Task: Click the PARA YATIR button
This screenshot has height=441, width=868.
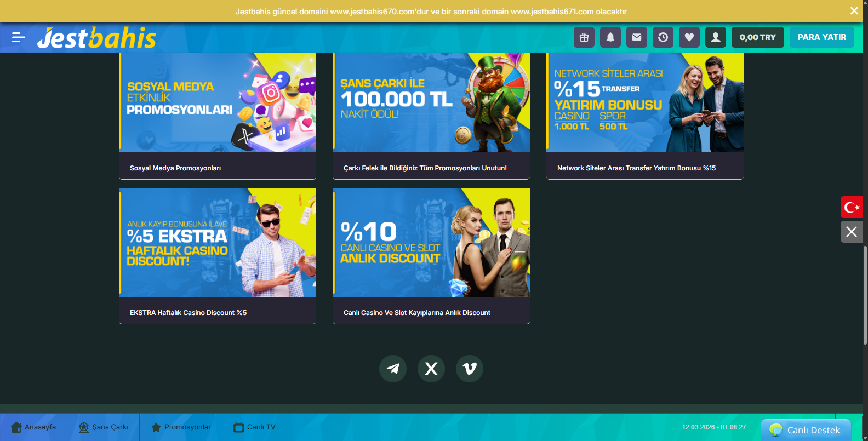Action: (821, 37)
